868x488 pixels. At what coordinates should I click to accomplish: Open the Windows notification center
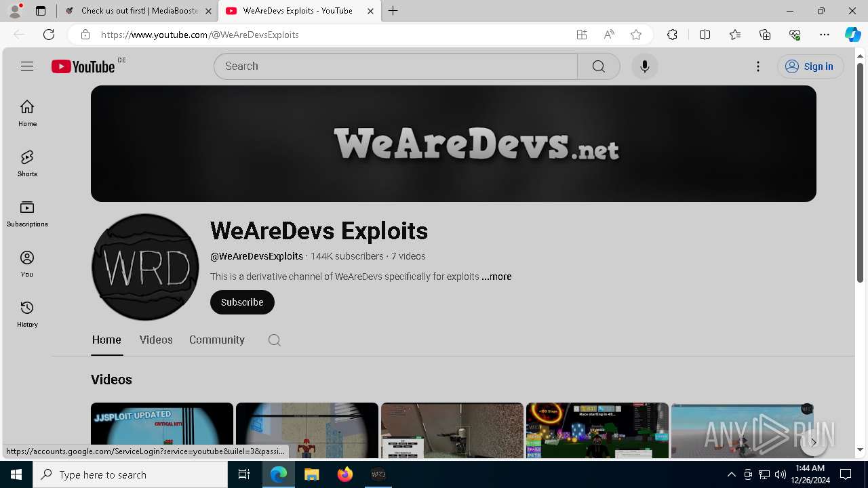tap(846, 474)
